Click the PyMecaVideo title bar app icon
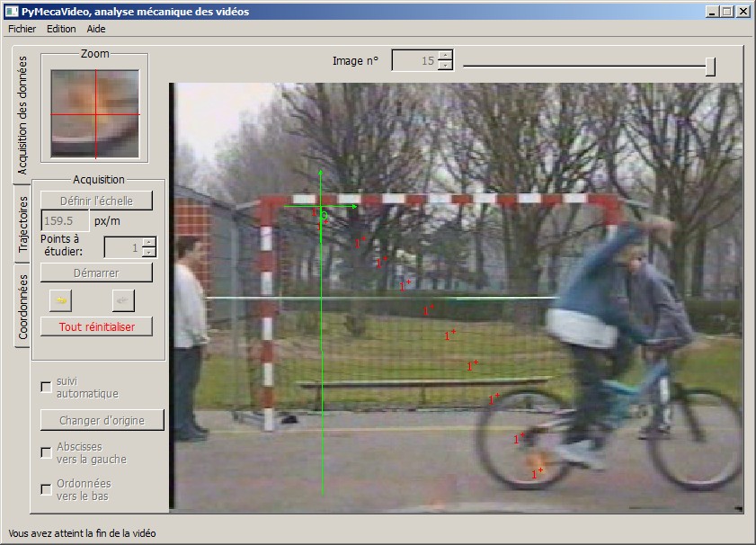The width and height of the screenshot is (756, 545). [x=11, y=12]
